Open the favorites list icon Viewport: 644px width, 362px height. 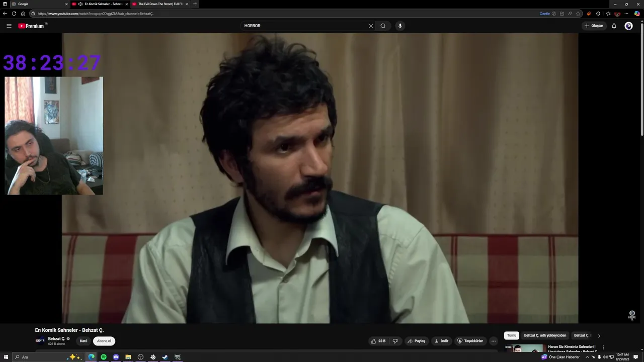[x=608, y=14]
